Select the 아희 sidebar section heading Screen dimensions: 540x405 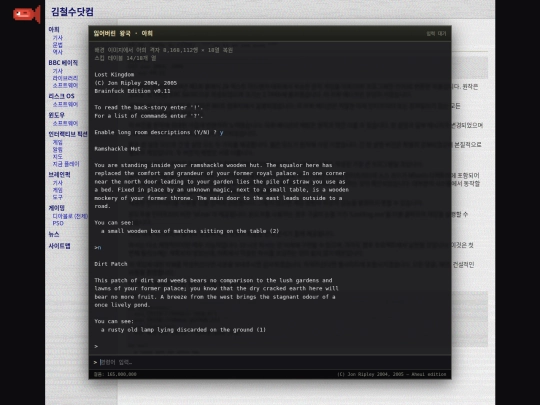tap(54, 30)
